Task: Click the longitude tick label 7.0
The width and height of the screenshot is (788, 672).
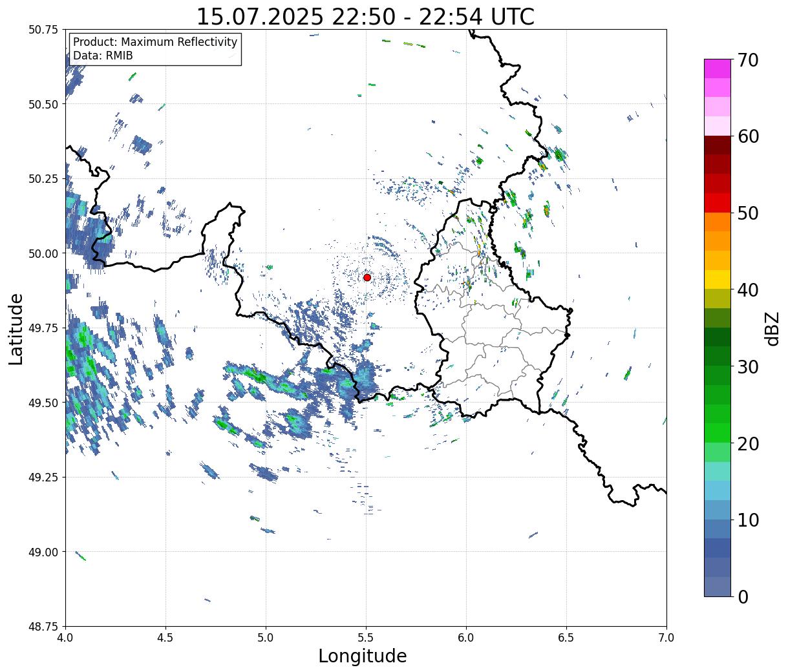Action: point(666,638)
